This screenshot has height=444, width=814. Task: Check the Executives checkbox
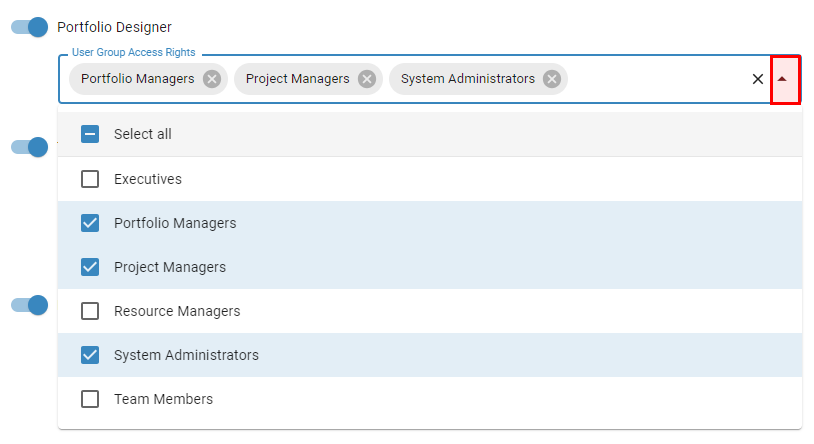(x=90, y=179)
